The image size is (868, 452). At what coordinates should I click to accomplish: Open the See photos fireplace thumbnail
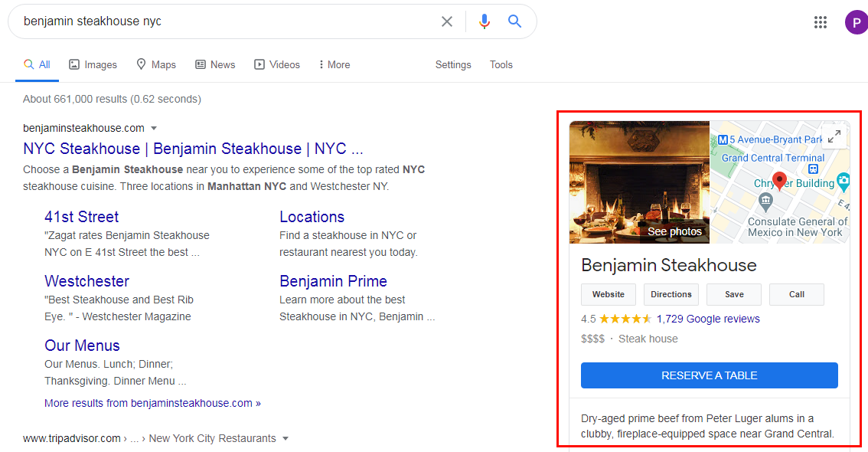tap(639, 182)
